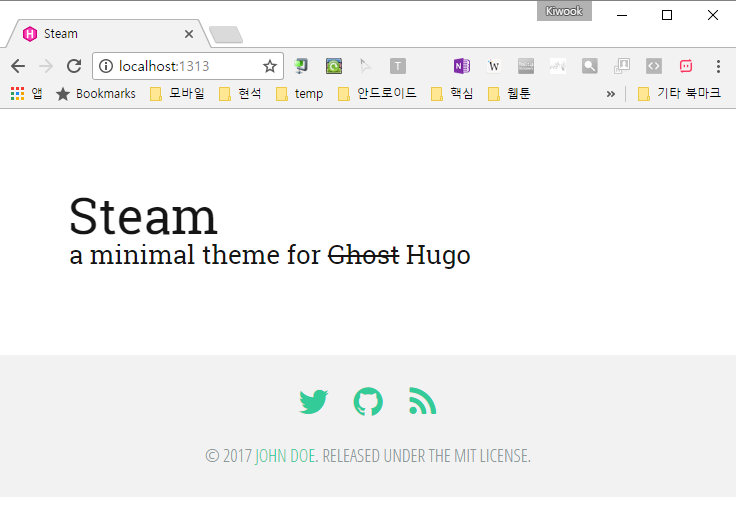Click the code brackets extension icon
Image resolution: width=736 pixels, height=508 pixels.
pyautogui.click(x=654, y=66)
